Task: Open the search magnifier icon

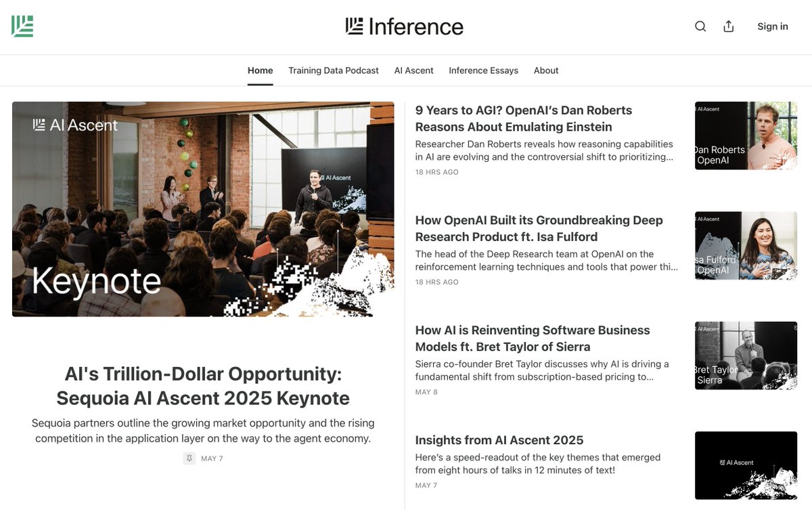Action: pos(700,26)
